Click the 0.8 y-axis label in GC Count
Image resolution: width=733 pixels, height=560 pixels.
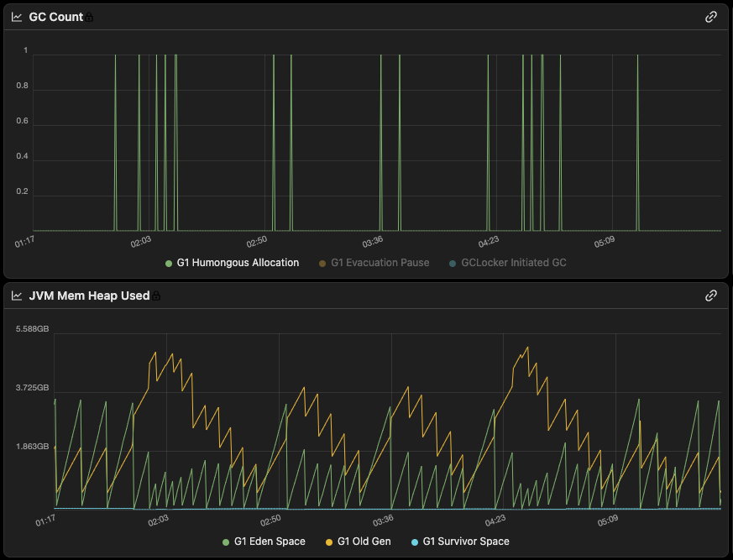(x=23, y=86)
